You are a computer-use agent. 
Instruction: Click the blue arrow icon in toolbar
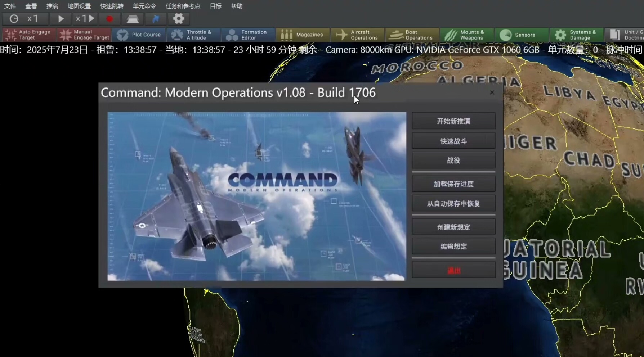156,19
